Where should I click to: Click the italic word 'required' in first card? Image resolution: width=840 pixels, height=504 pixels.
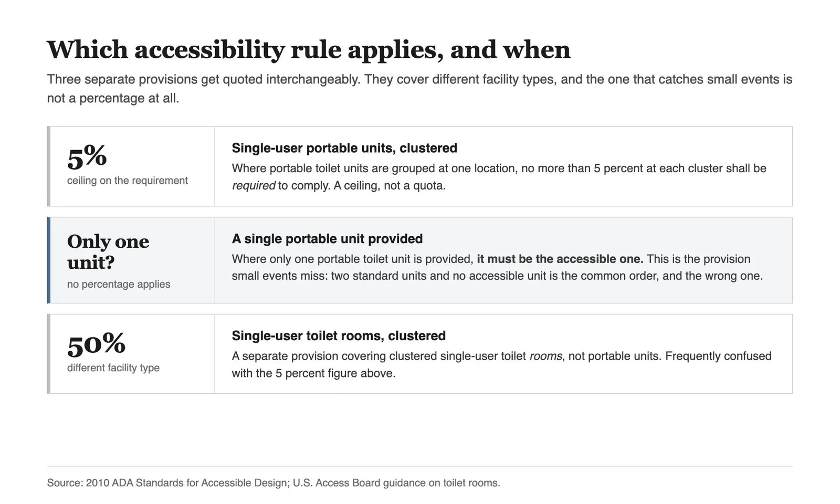click(254, 186)
